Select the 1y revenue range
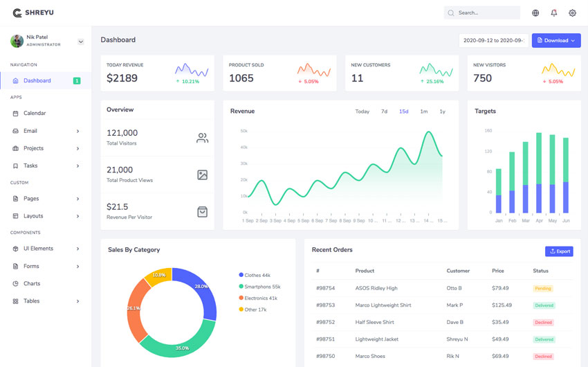The image size is (588, 367). point(443,111)
